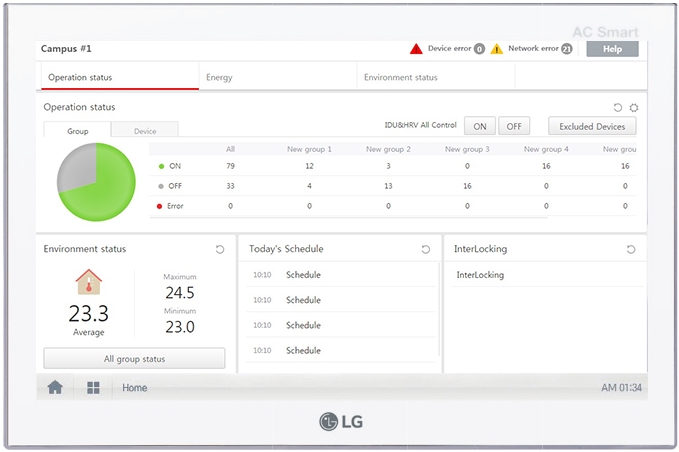Open the grid menu icon
This screenshot has width=679, height=452.
coord(93,388)
